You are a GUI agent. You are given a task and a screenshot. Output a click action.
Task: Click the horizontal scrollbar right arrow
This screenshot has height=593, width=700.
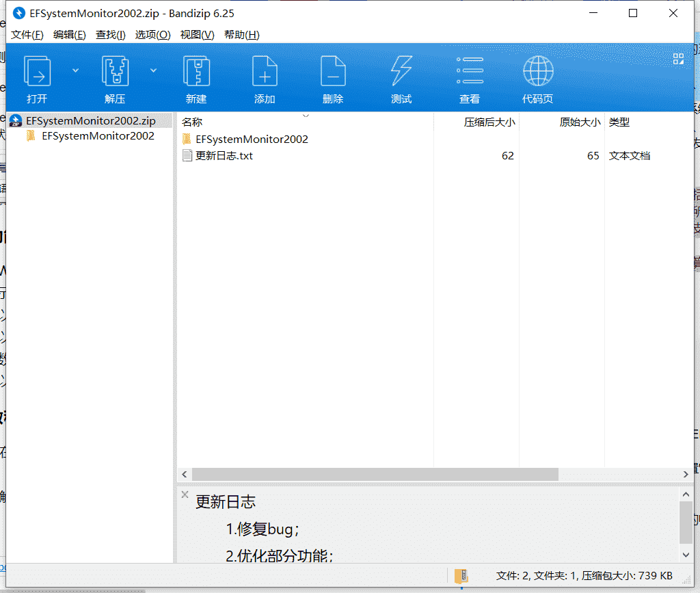tap(686, 474)
